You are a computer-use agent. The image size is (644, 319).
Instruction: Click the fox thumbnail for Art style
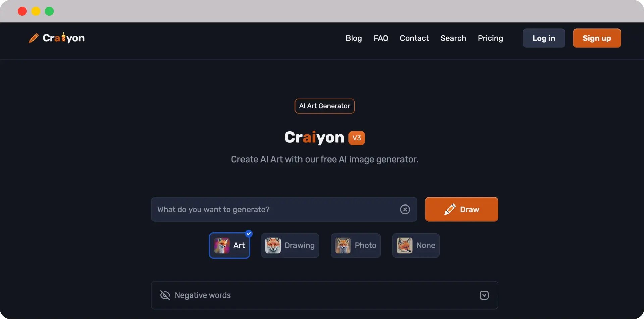[222, 245]
